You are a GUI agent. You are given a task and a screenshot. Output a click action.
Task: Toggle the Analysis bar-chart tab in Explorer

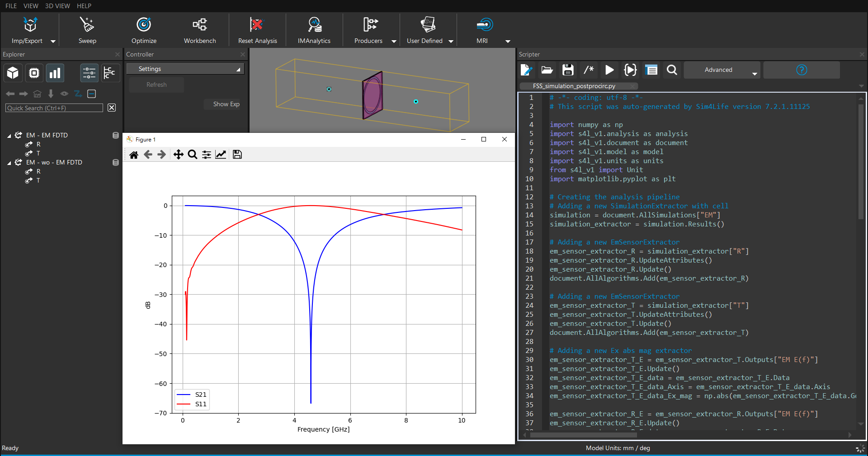point(55,73)
